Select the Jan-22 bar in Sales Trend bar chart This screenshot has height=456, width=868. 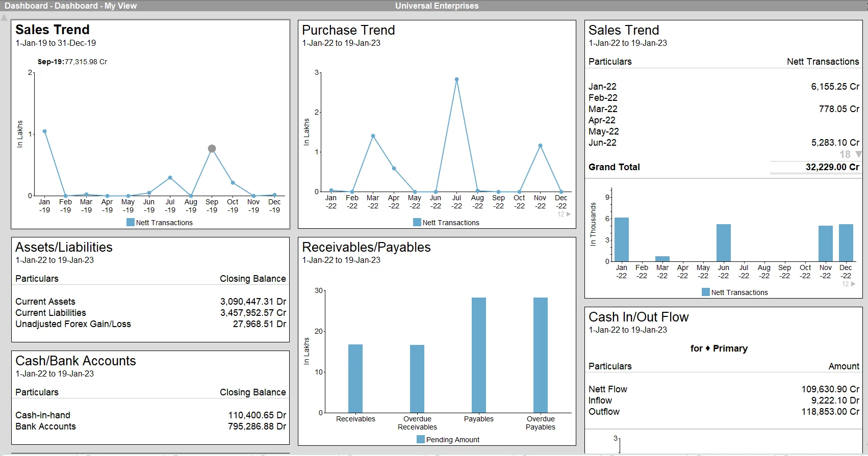click(x=622, y=239)
